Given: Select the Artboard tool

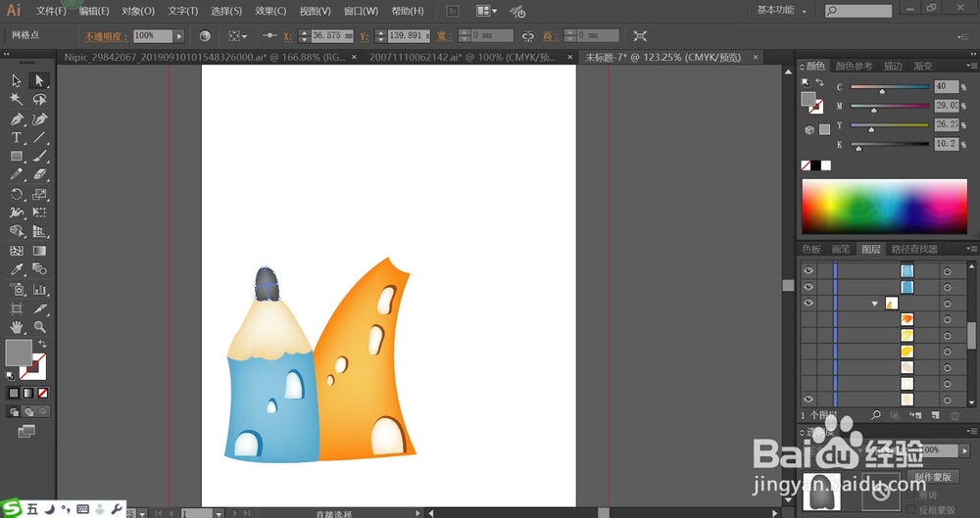Looking at the screenshot, I should (x=17, y=308).
